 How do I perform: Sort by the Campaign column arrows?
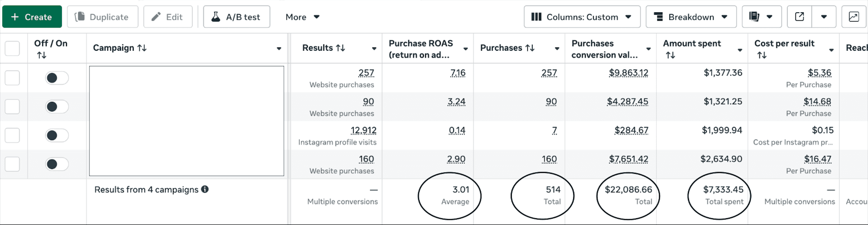click(x=142, y=48)
